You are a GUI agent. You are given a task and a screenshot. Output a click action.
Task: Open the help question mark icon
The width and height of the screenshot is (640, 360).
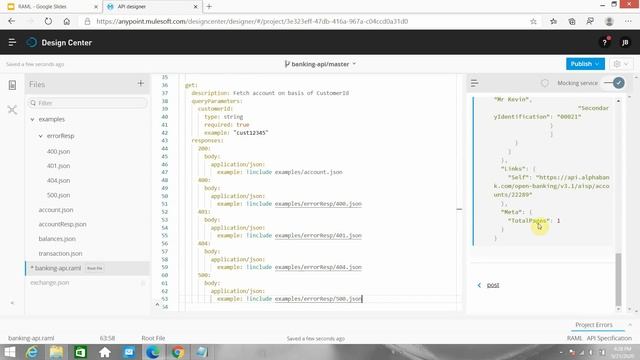coord(604,42)
